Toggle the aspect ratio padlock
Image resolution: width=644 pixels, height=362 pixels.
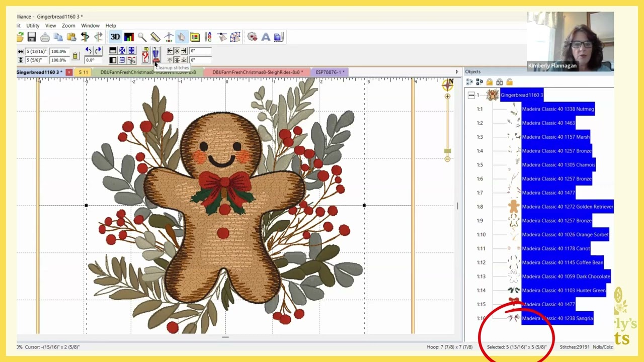(x=75, y=55)
